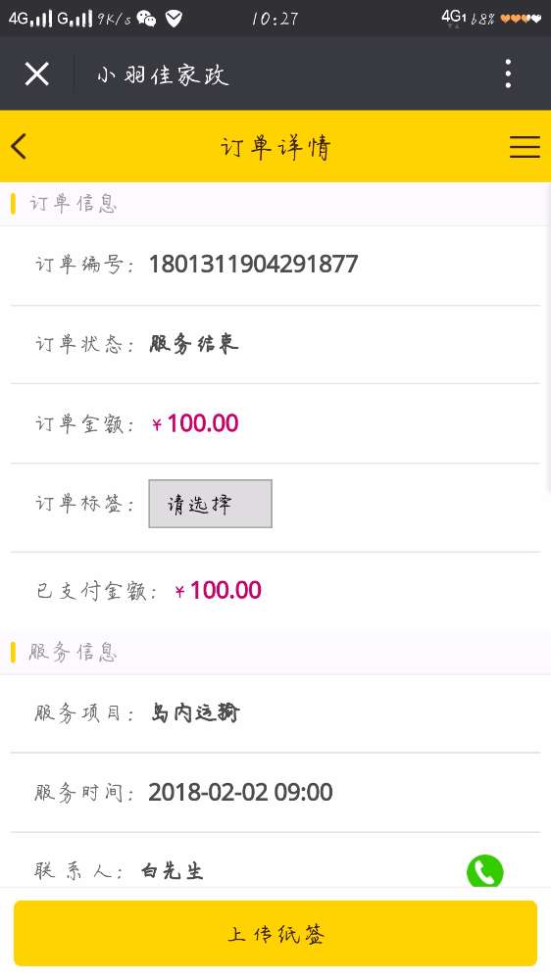Open the 请选择 order tag dropdown
This screenshot has width=551, height=980.
[210, 504]
